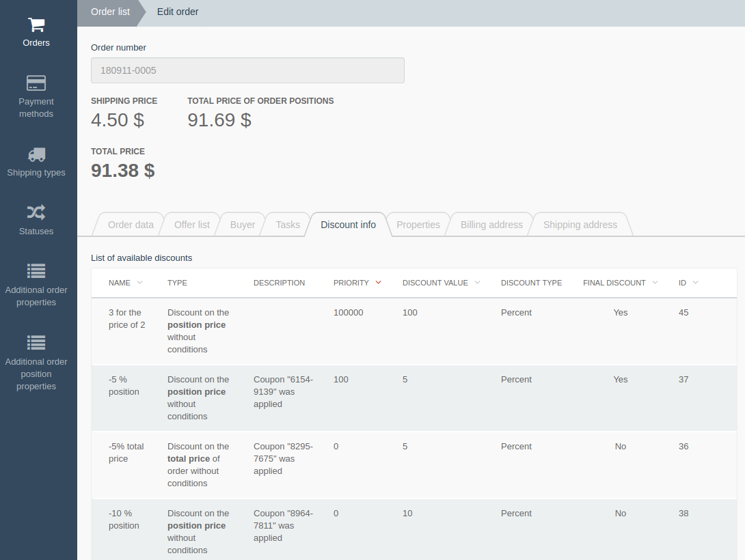
Task: Open Payment methods card icon
Action: pos(36,83)
